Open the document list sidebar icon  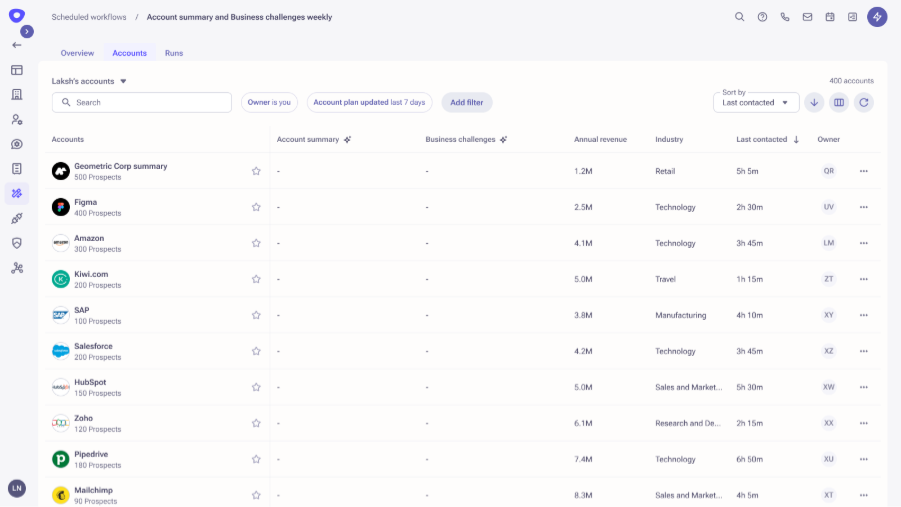17,168
